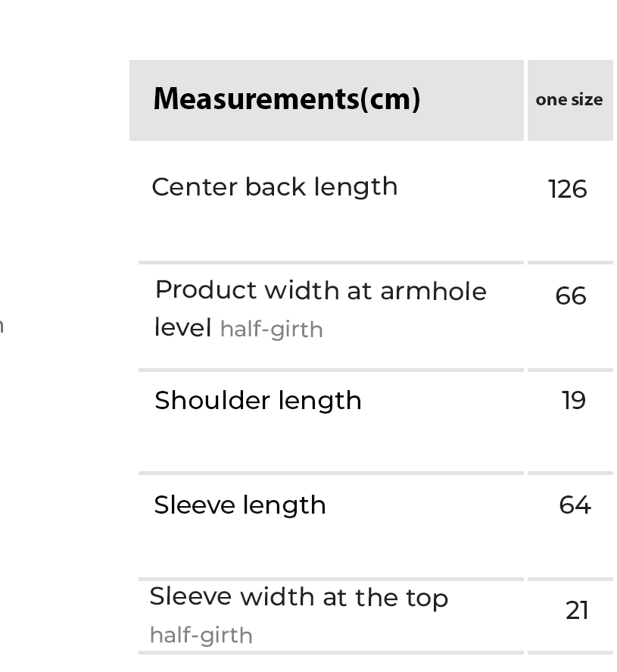This screenshot has width=617, height=672.
Task: Select the 64 measurement value
Action: coord(575,505)
